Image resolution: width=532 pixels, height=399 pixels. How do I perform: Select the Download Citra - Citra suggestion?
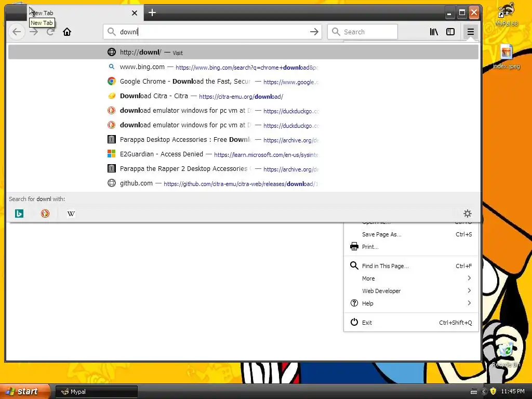pos(243,96)
